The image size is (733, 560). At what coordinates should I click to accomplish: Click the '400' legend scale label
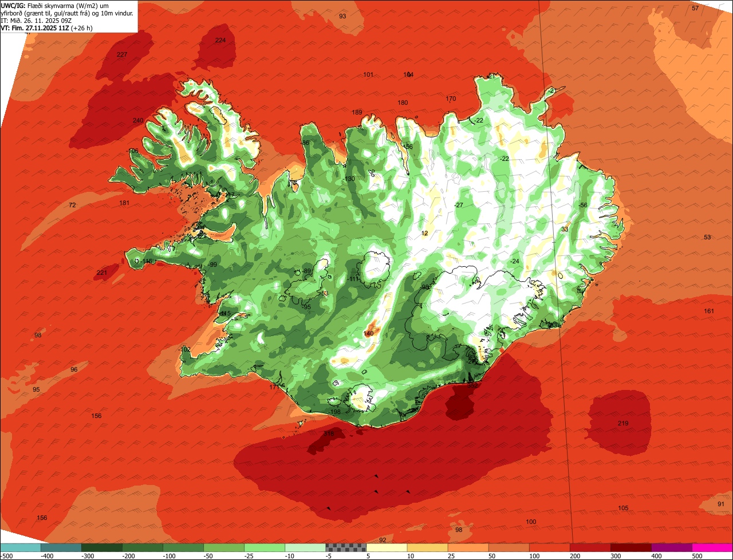point(656,556)
